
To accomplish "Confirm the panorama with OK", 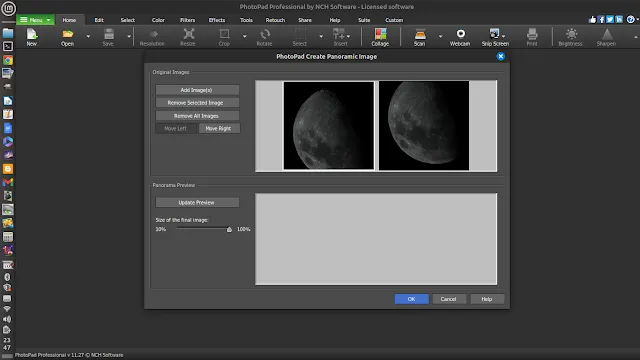I will pos(411,299).
